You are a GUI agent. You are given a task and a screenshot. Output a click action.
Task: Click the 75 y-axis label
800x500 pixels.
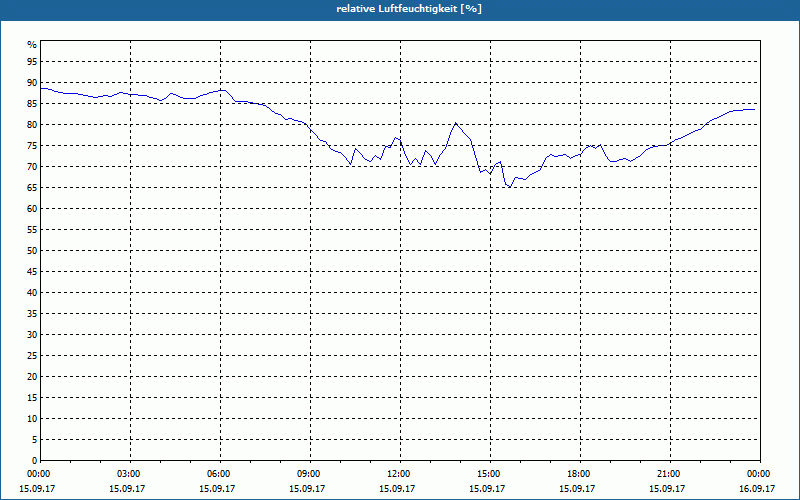click(32, 146)
